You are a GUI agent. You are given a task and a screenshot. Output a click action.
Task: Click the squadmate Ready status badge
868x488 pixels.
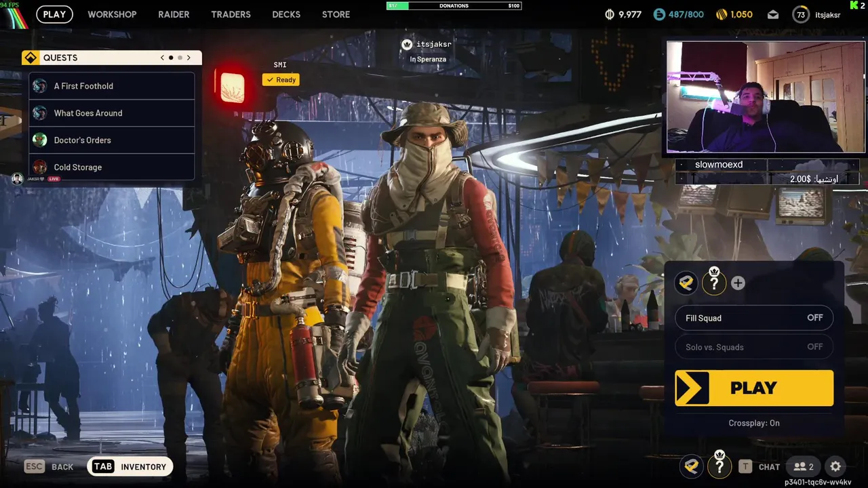[x=281, y=80]
